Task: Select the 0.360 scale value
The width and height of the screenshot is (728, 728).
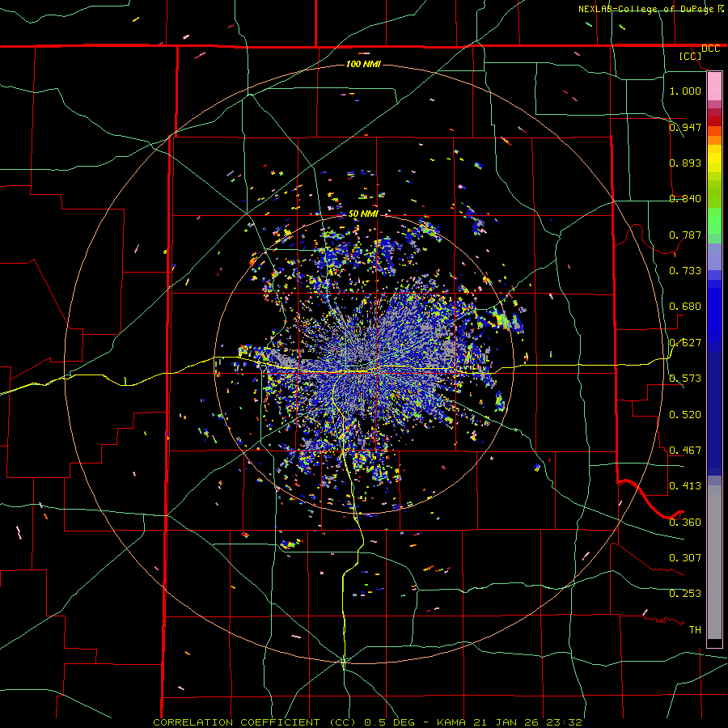Action: [x=685, y=522]
